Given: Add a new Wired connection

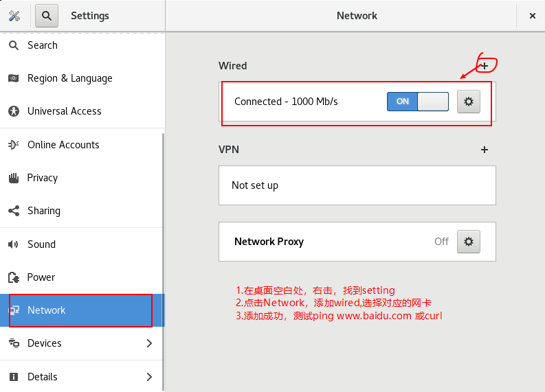Looking at the screenshot, I should click(x=485, y=66).
